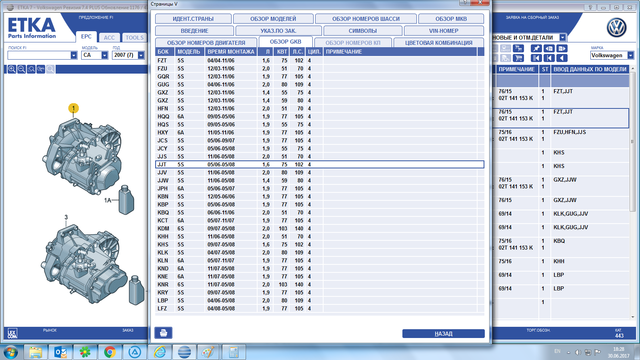This screenshot has height=360, width=640.
Task: Click the ПОИСК FI search input field
Action: (39, 55)
